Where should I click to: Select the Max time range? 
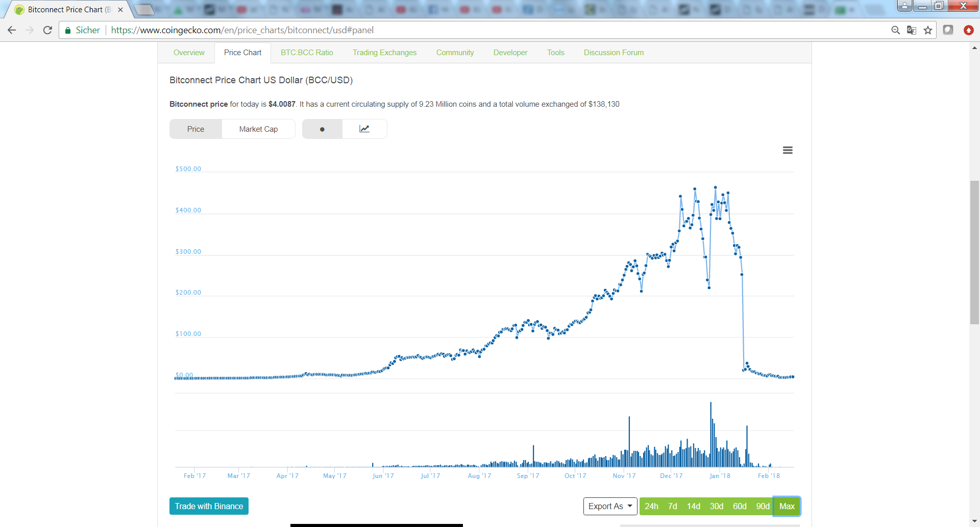coord(787,506)
